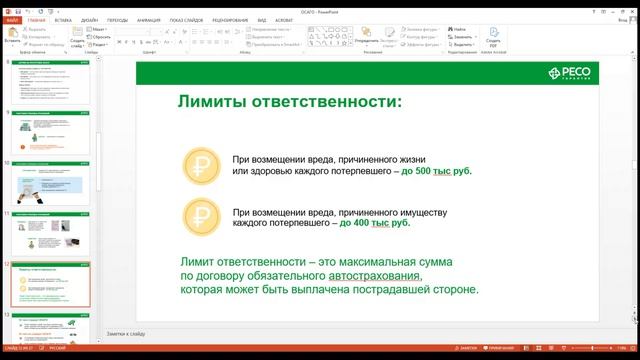640x360 pixels.
Task: Switch to reading view icon in status bar
Action: click(x=551, y=348)
